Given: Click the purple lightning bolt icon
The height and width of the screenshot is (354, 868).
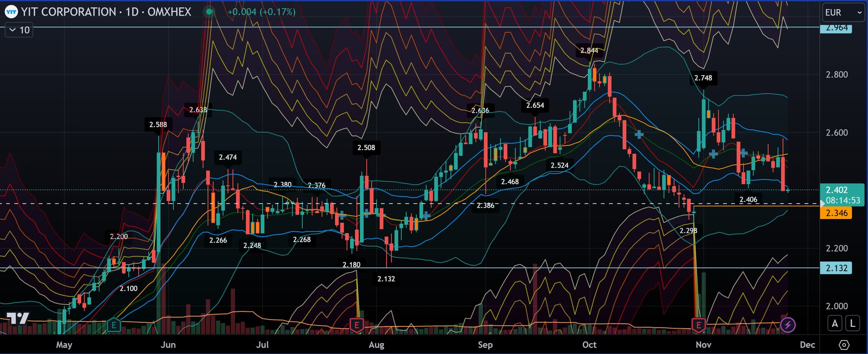Looking at the screenshot, I should [x=788, y=325].
